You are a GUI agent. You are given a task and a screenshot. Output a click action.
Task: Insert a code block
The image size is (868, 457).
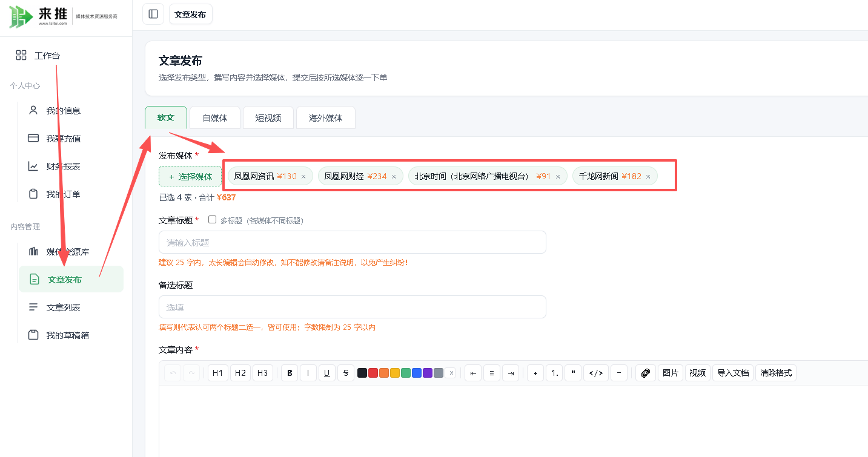pos(596,373)
